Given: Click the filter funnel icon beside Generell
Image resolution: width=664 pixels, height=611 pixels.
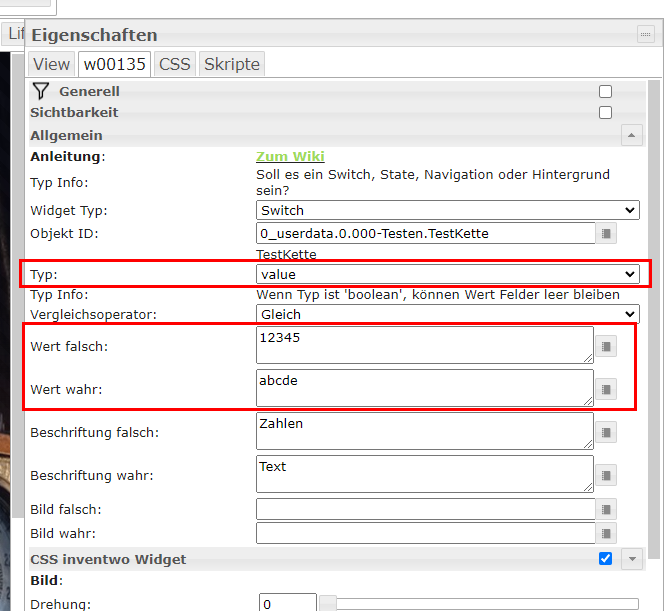Looking at the screenshot, I should tap(41, 91).
